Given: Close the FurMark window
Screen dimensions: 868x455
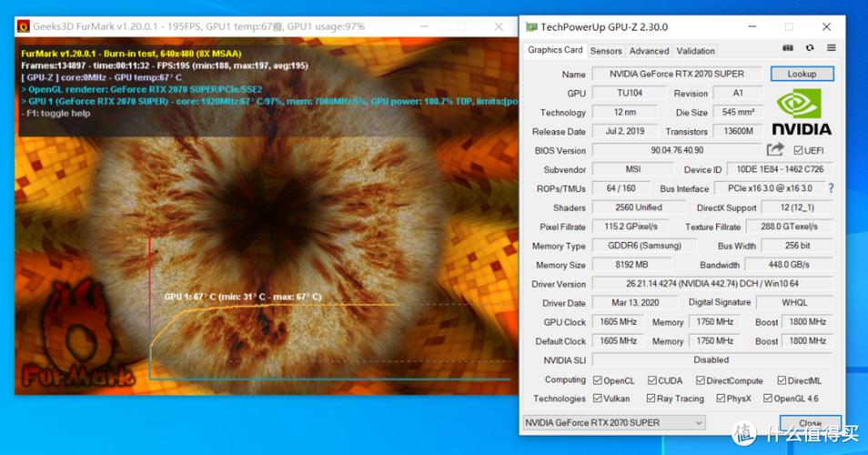Looking at the screenshot, I should coord(499,26).
